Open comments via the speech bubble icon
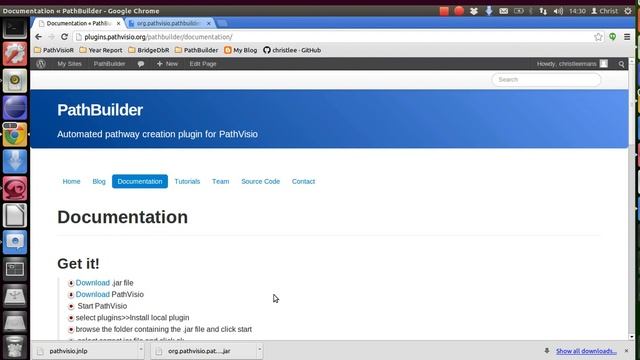The height and width of the screenshot is (360, 640). pyautogui.click(x=141, y=64)
